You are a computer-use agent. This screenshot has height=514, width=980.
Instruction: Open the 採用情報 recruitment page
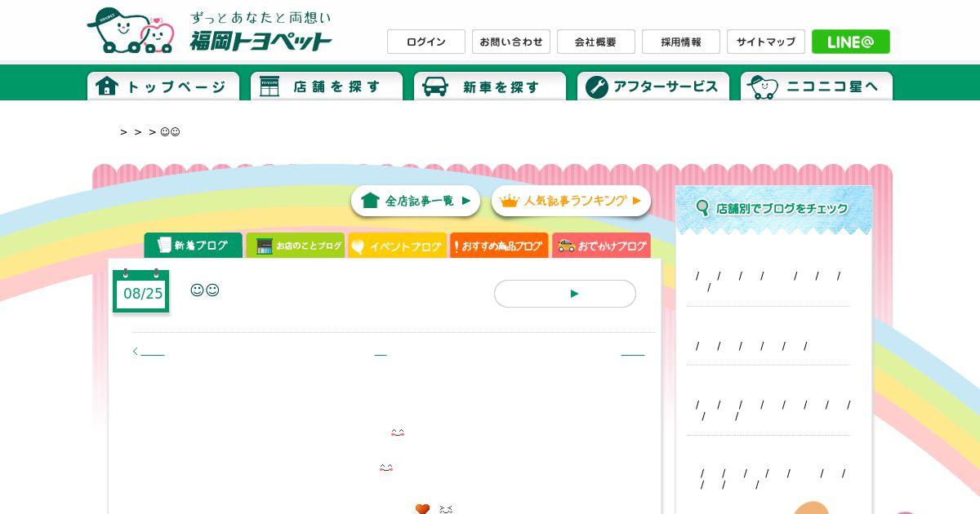click(x=681, y=42)
